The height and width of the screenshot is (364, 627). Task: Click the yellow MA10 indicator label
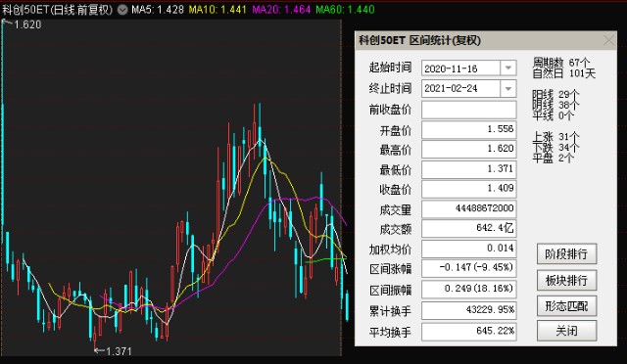coord(217,10)
